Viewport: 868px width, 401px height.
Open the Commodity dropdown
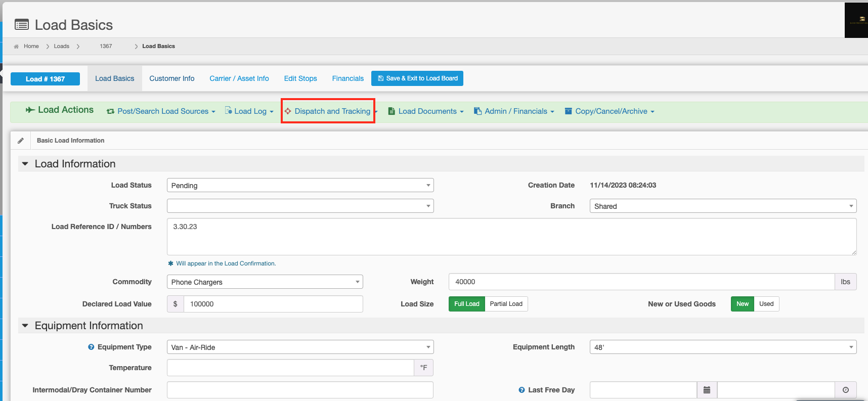click(265, 282)
